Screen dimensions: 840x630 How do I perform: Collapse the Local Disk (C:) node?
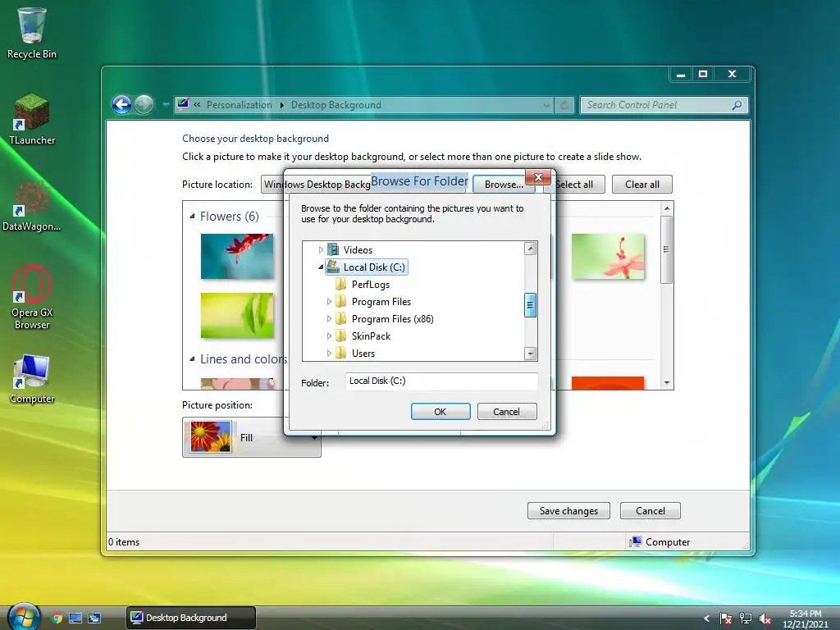point(321,267)
